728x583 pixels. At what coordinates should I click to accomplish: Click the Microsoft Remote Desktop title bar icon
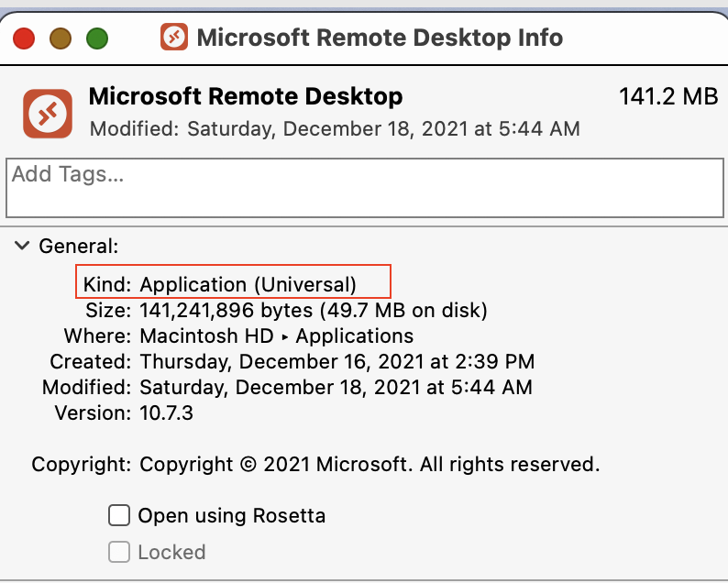(x=174, y=38)
